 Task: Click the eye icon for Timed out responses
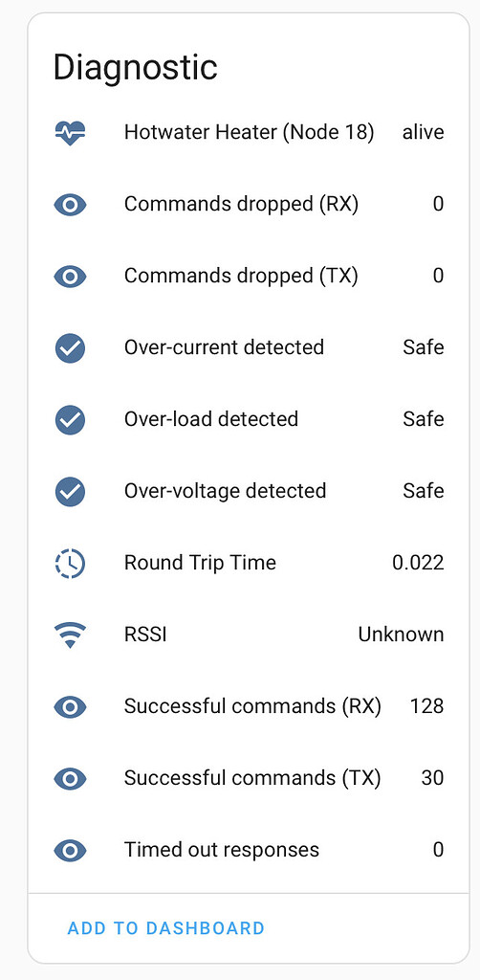(x=70, y=851)
